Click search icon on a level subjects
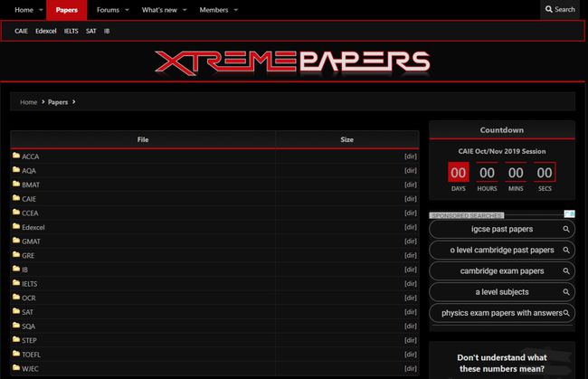 click(566, 292)
